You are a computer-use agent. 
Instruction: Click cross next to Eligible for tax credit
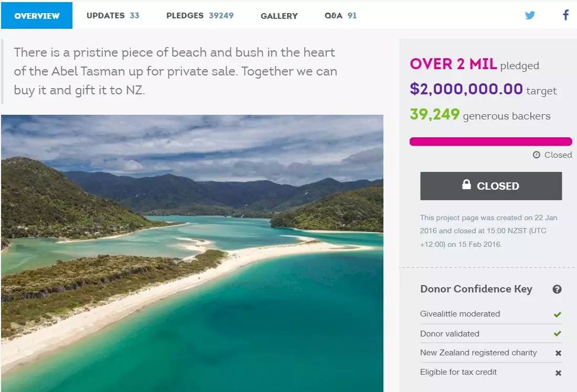(558, 373)
